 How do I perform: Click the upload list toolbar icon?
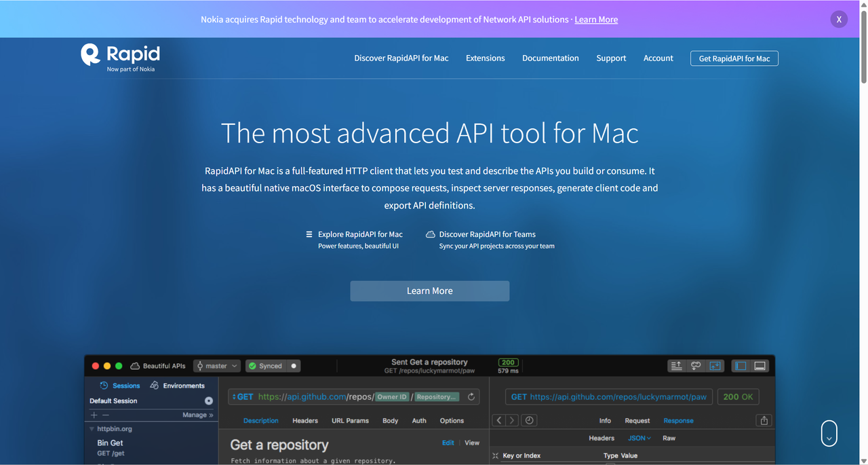[x=676, y=366]
